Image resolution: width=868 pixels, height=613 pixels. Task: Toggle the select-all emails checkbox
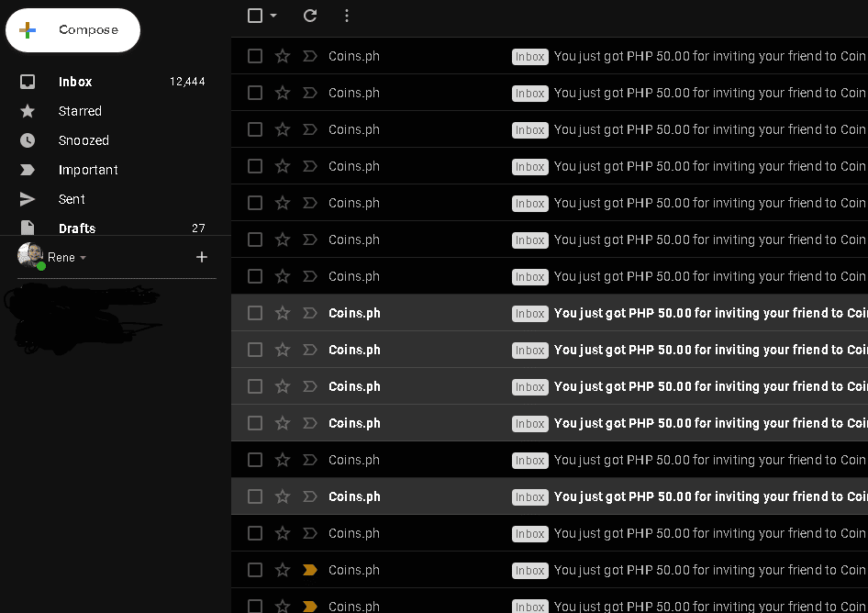(x=255, y=16)
